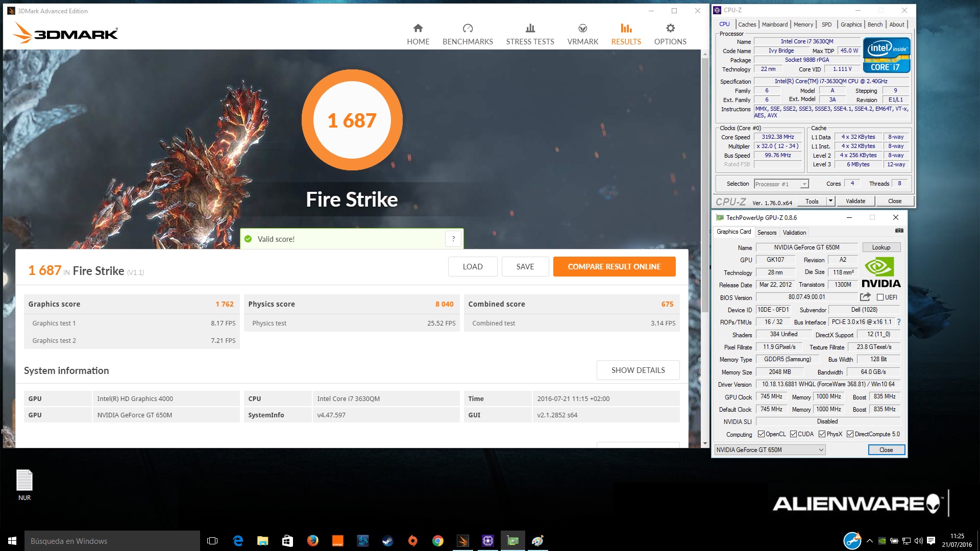Expand the NVIDIA GeForce GT 650M dropdown
The height and width of the screenshot is (551, 980).
pos(821,450)
